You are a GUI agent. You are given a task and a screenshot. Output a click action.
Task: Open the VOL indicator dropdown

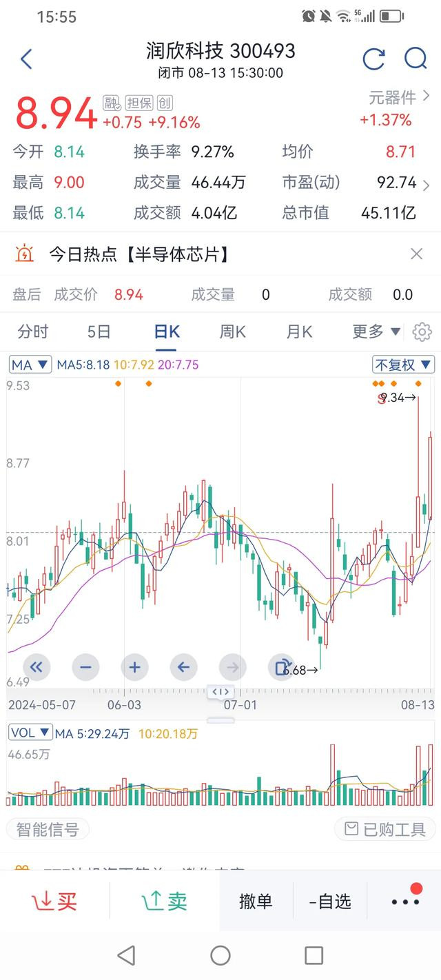30,733
